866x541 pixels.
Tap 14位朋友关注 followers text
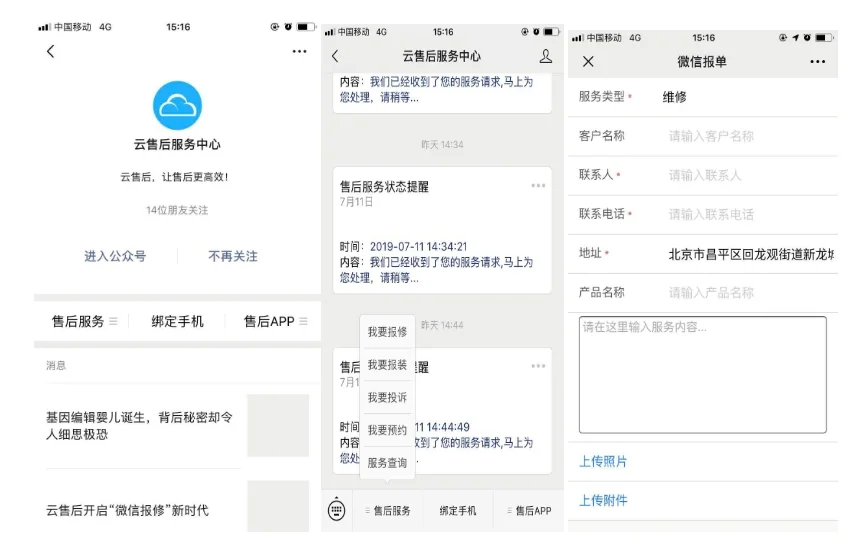click(x=177, y=210)
